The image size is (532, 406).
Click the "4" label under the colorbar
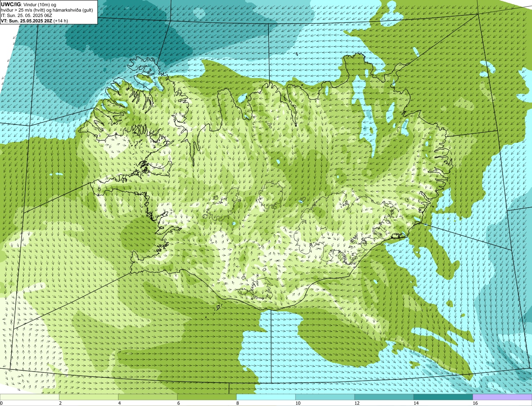click(x=119, y=403)
